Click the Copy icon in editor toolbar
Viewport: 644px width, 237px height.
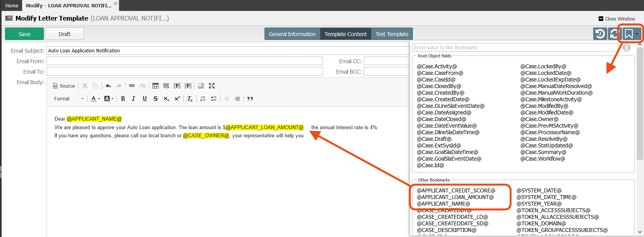click(x=95, y=86)
